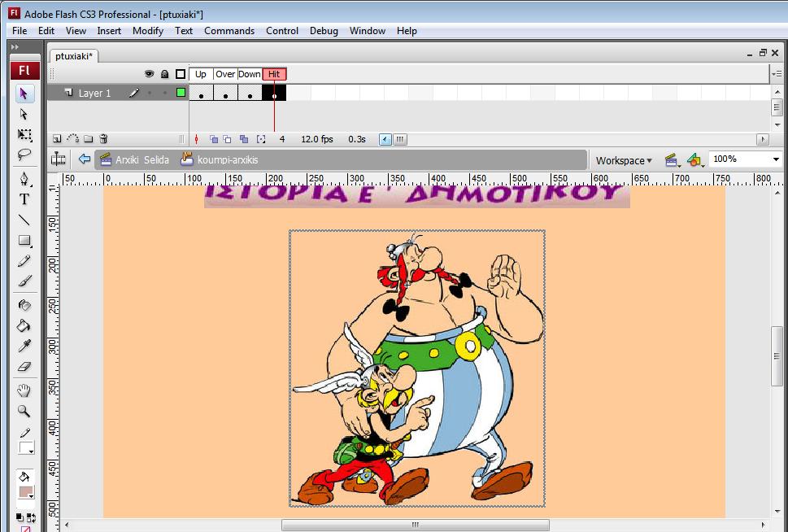Click the Add Motion Guide icon
788x532 pixels.
pos(73,139)
